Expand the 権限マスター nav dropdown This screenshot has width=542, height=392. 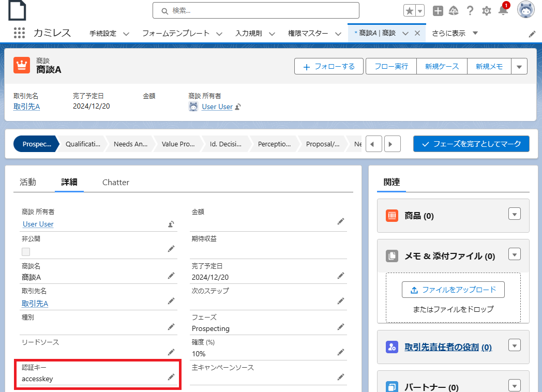coord(338,34)
